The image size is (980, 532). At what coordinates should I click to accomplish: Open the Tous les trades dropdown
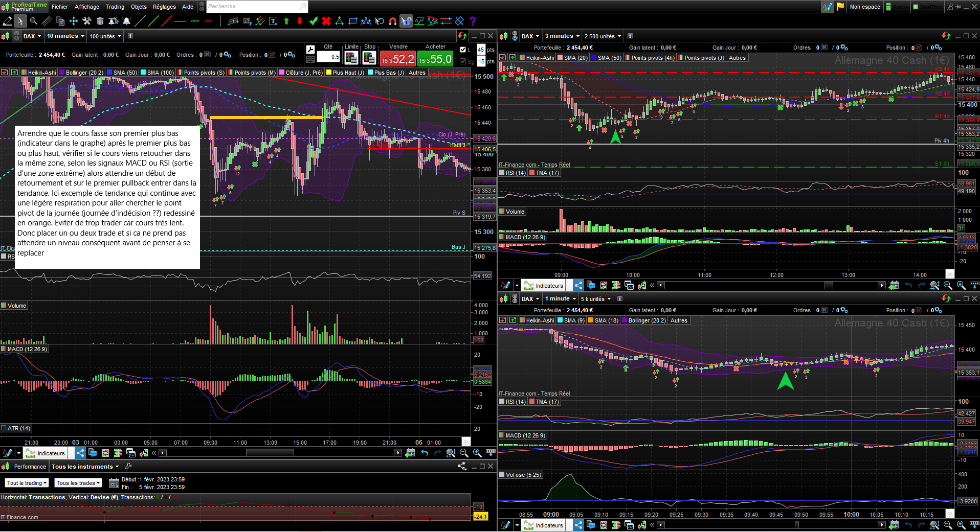tap(78, 483)
